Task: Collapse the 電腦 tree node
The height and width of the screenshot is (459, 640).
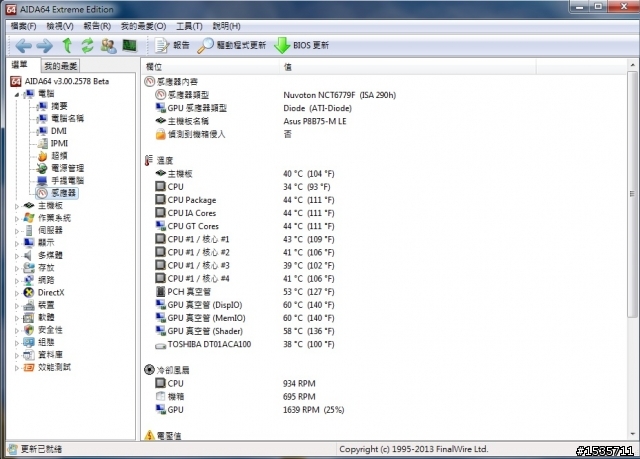Action: [17, 94]
